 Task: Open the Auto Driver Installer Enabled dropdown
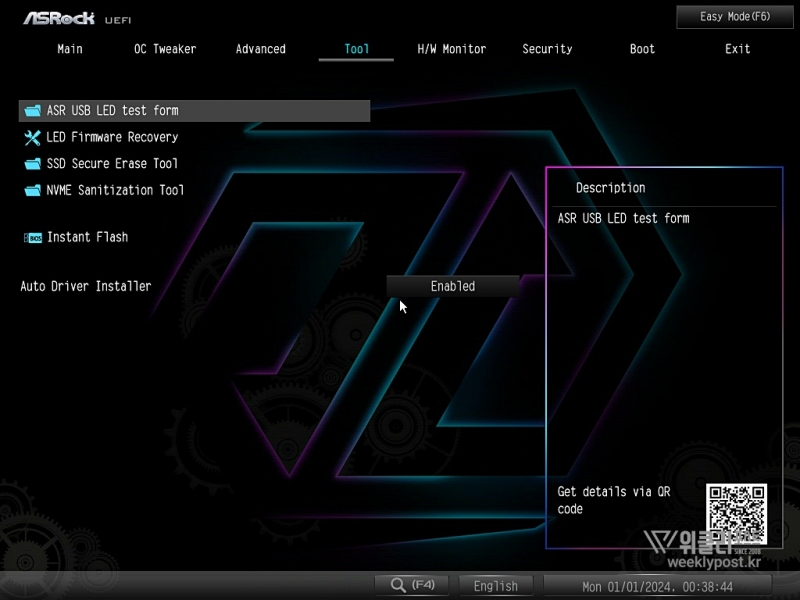453,286
